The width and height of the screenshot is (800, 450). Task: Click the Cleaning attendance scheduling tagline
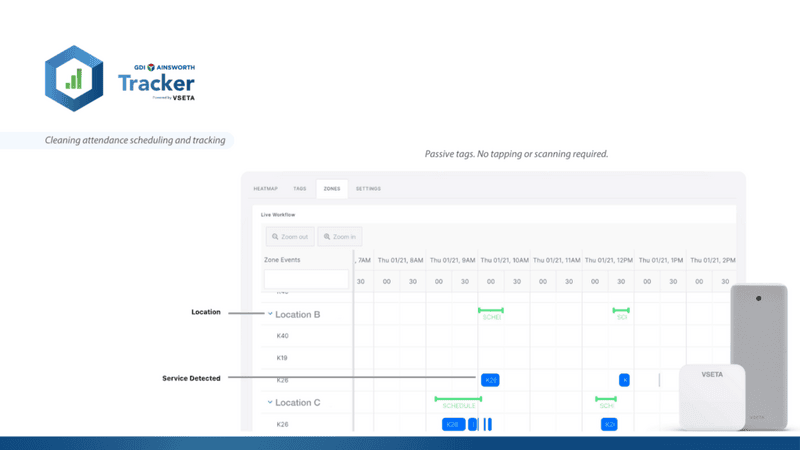[x=135, y=140]
